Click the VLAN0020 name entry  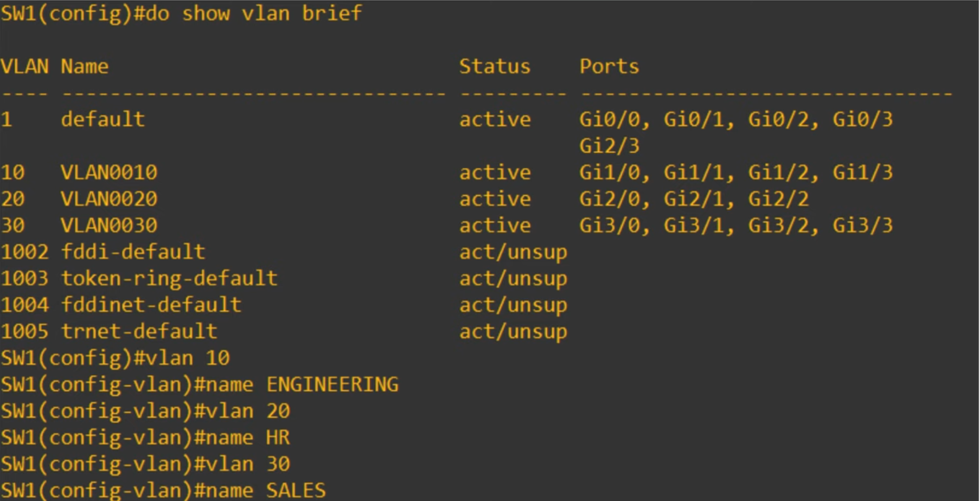point(109,199)
